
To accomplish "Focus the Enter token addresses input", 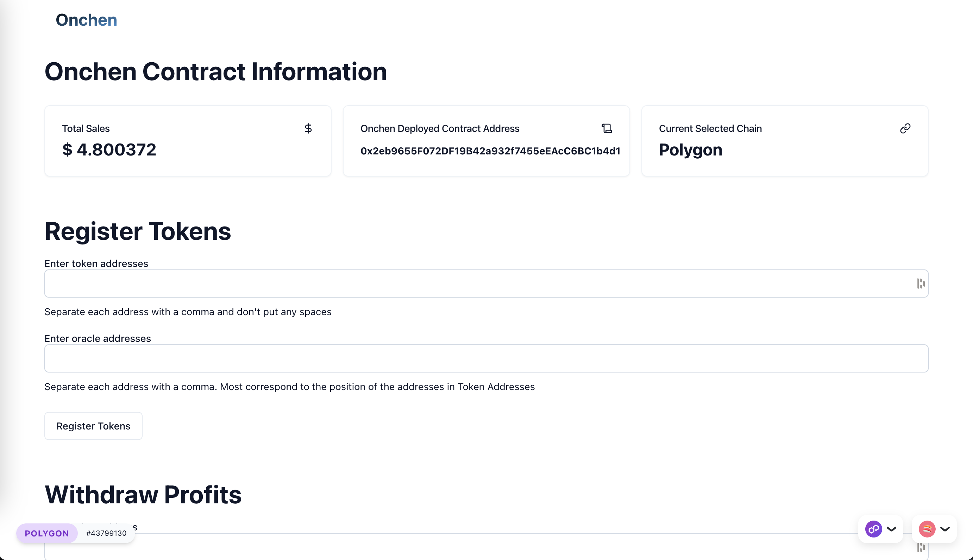I will [x=462, y=284].
